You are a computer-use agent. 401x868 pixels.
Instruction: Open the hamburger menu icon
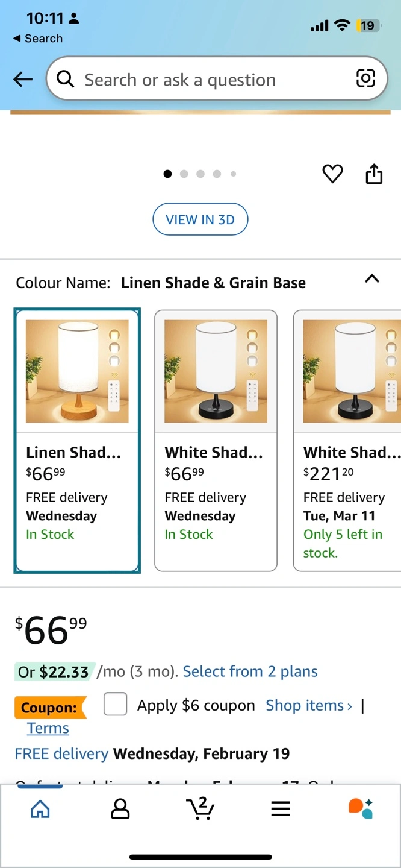(x=281, y=809)
